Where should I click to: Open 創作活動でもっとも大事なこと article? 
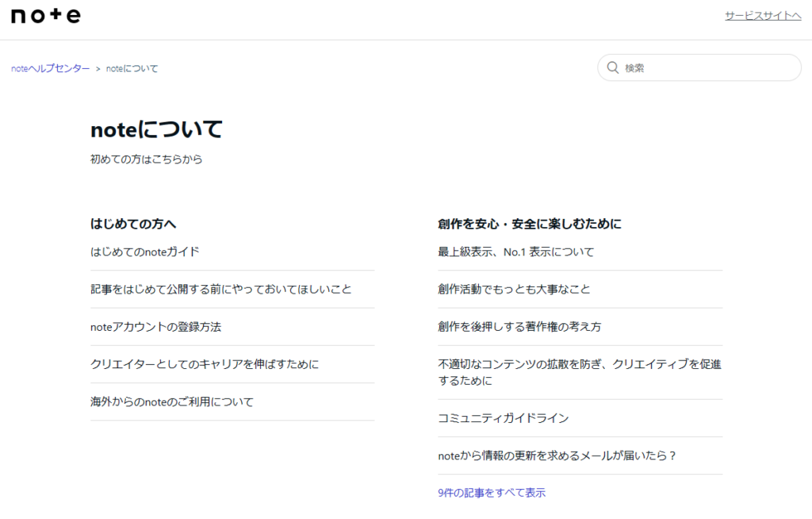[x=514, y=290]
